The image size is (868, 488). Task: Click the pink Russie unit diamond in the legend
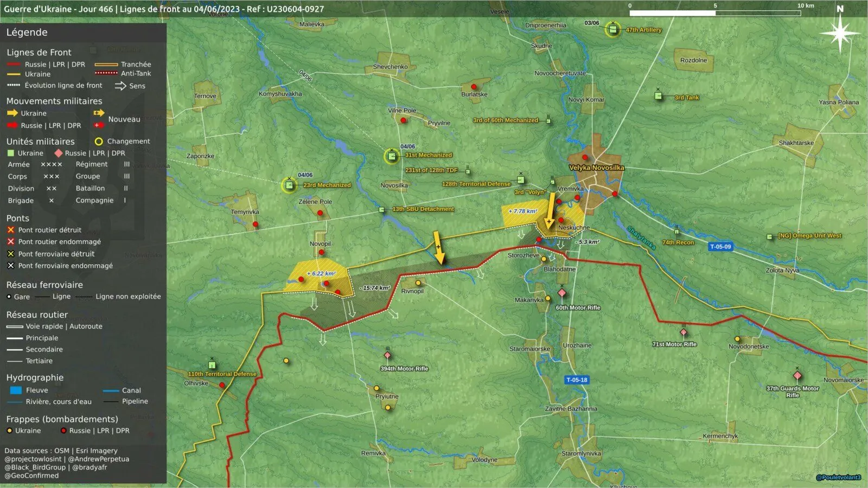point(59,153)
